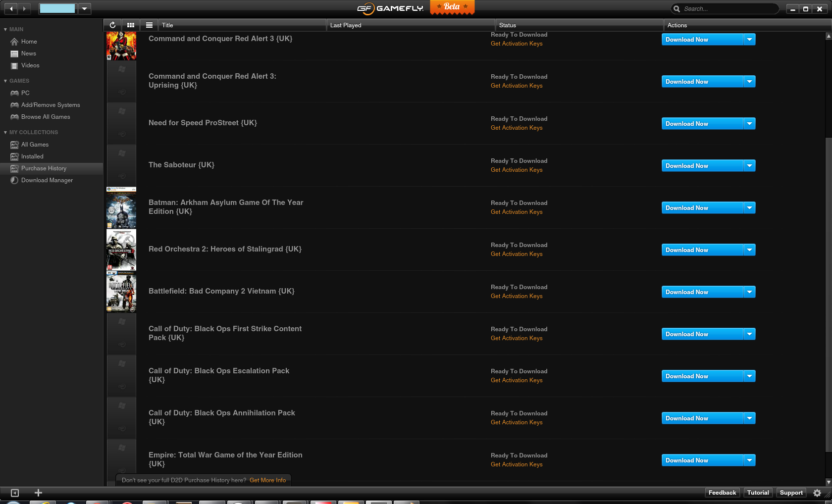Click the Installed collection icon
Viewport: 832px width, 504px height.
pos(14,156)
